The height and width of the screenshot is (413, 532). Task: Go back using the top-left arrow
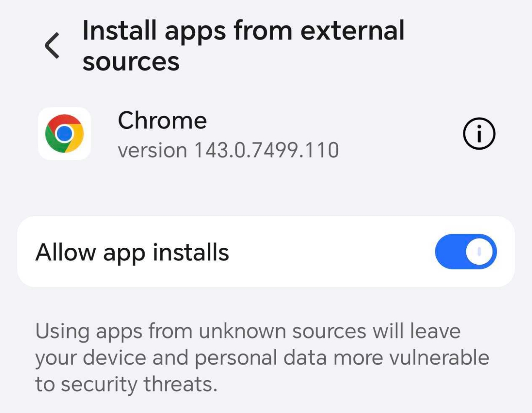coord(52,45)
